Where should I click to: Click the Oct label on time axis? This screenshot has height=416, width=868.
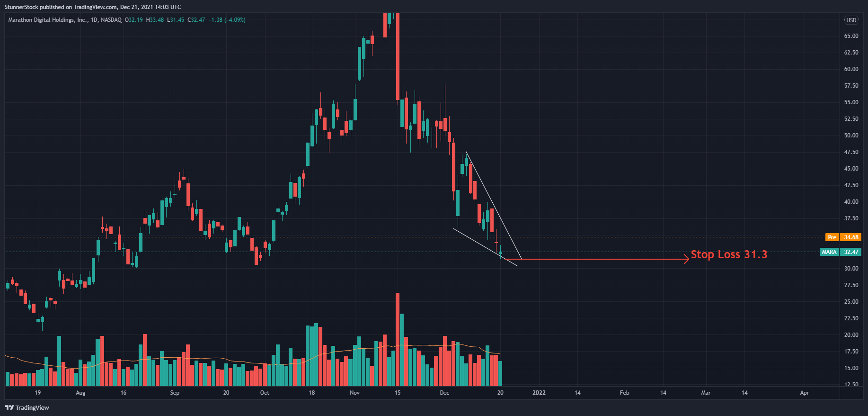point(265,393)
